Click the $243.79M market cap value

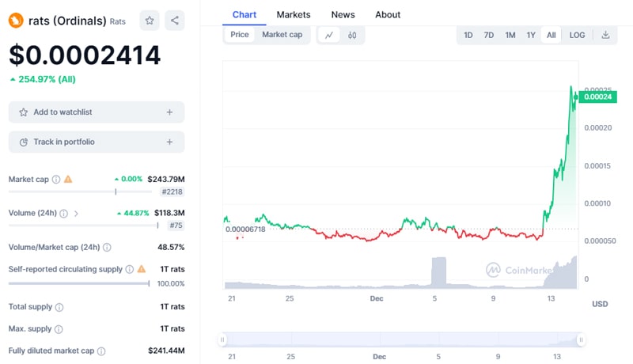(x=166, y=179)
